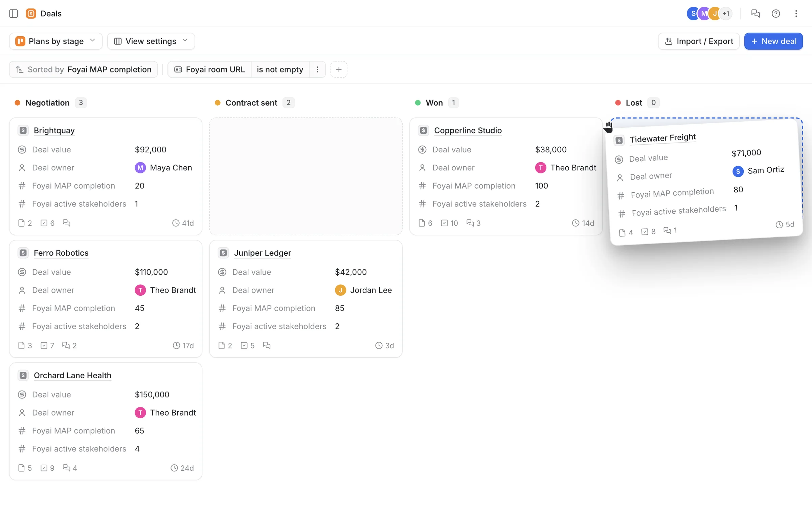Click Theo Brandt owner on Copperline Studio
The image size is (812, 508).
(x=565, y=168)
